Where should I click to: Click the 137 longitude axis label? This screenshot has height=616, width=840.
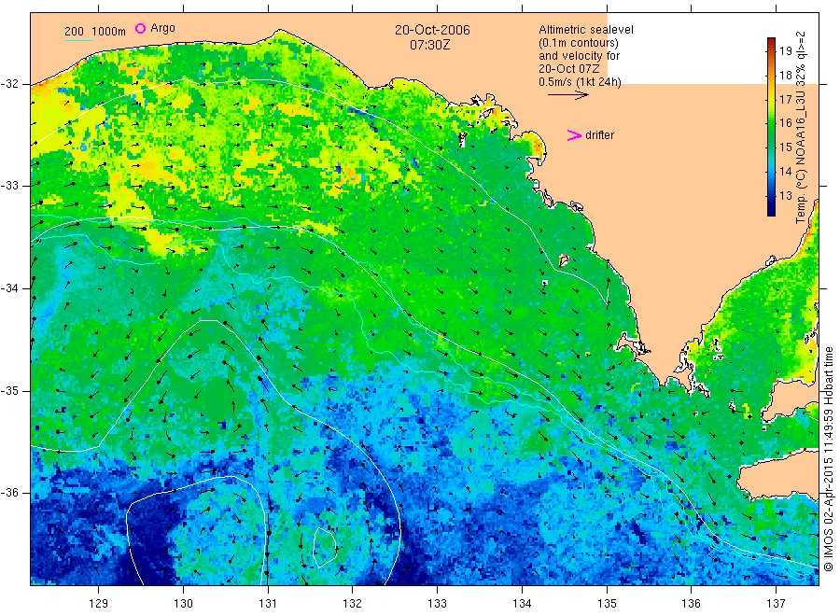[776, 604]
